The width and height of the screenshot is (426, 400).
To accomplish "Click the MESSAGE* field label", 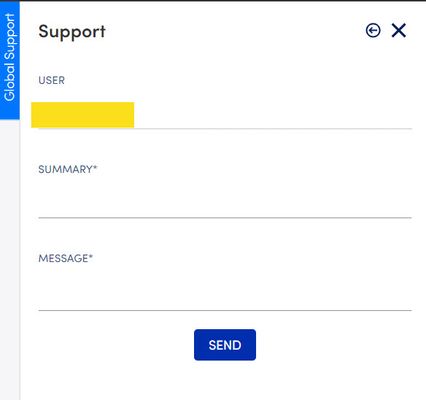I will (x=65, y=258).
